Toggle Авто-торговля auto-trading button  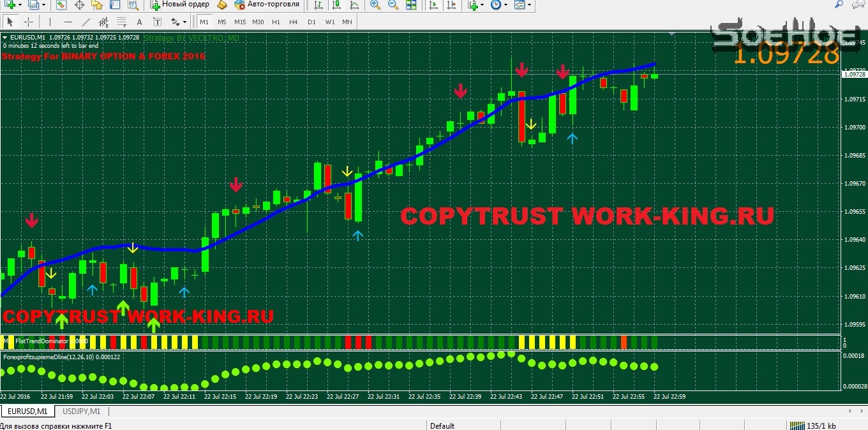point(267,5)
